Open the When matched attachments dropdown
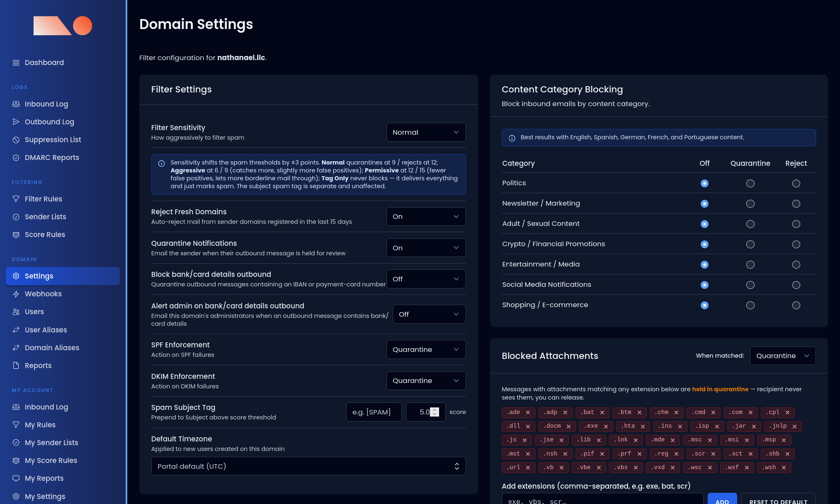 click(782, 356)
